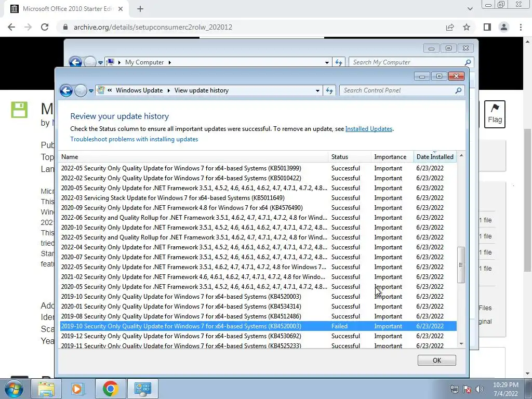Open the Chrome profile avatar icon
Viewport: 532px width, 399px height.
504,27
